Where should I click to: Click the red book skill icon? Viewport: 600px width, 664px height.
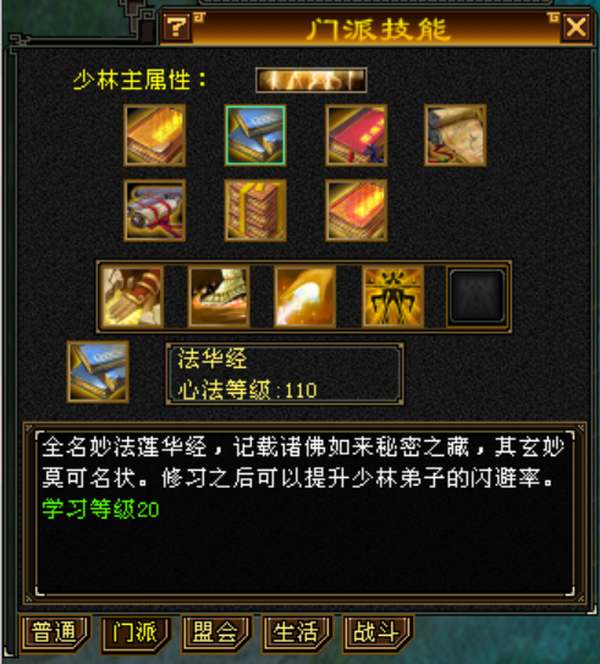click(356, 135)
